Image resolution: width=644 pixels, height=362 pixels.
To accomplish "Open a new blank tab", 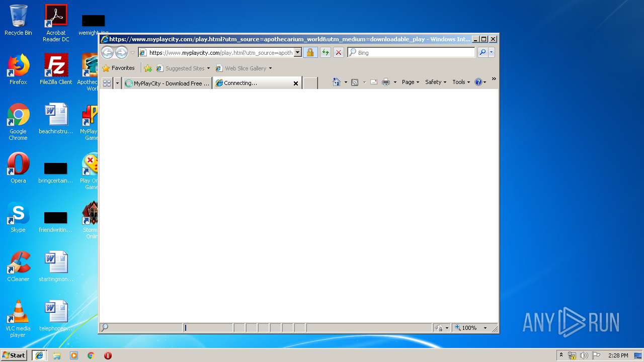I will click(310, 83).
